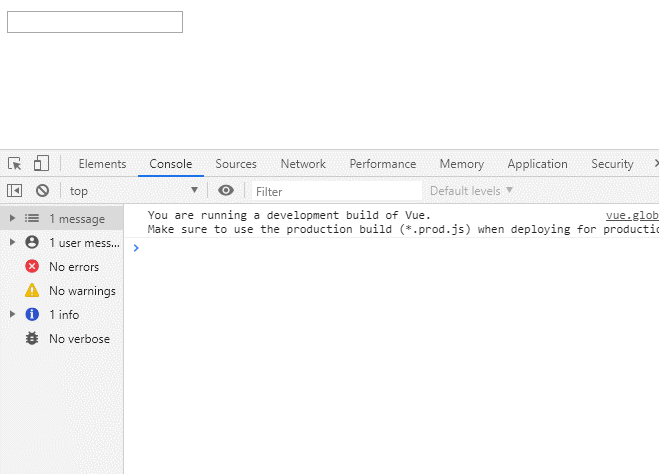Click the Vue development build message
This screenshot has height=474, width=659.
(x=289, y=215)
